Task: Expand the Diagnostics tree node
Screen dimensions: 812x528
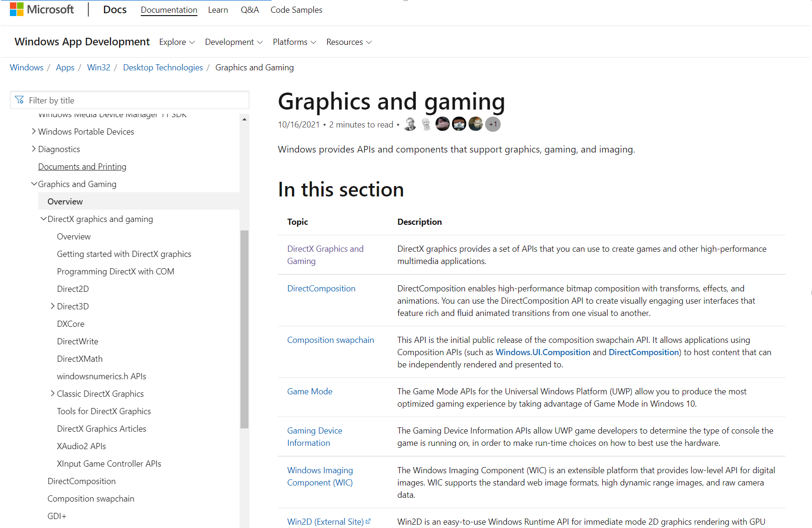Action: (x=34, y=149)
